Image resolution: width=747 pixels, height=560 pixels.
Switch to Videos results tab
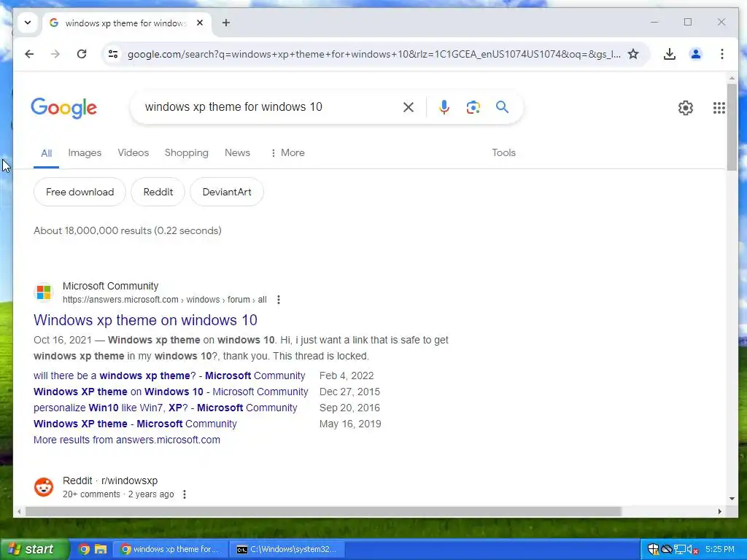pos(133,153)
